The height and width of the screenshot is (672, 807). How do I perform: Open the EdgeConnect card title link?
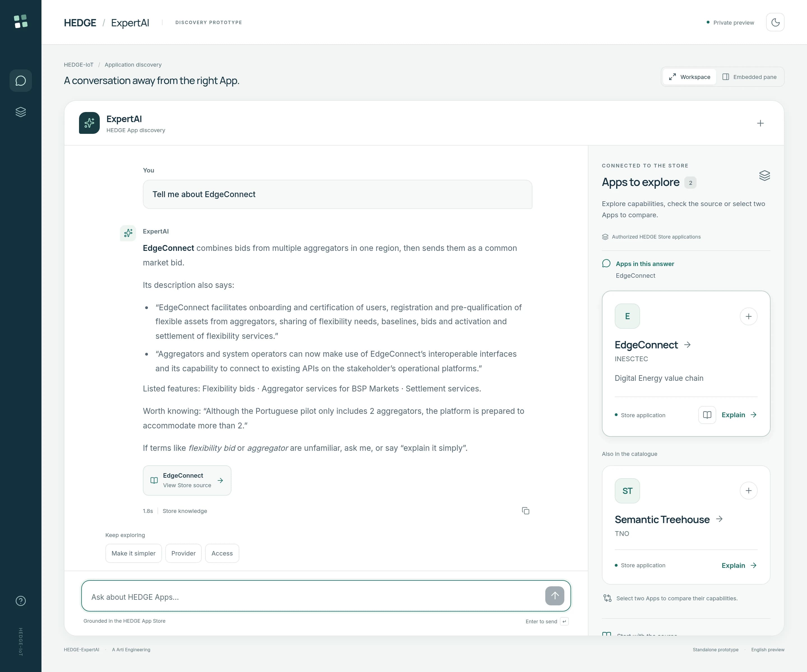coord(653,345)
